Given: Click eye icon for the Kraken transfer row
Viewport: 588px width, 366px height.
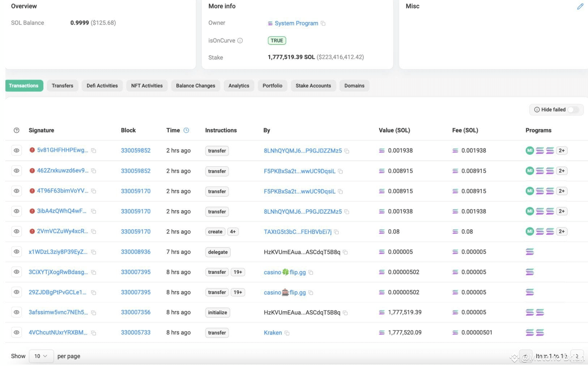Looking at the screenshot, I should click(16, 332).
